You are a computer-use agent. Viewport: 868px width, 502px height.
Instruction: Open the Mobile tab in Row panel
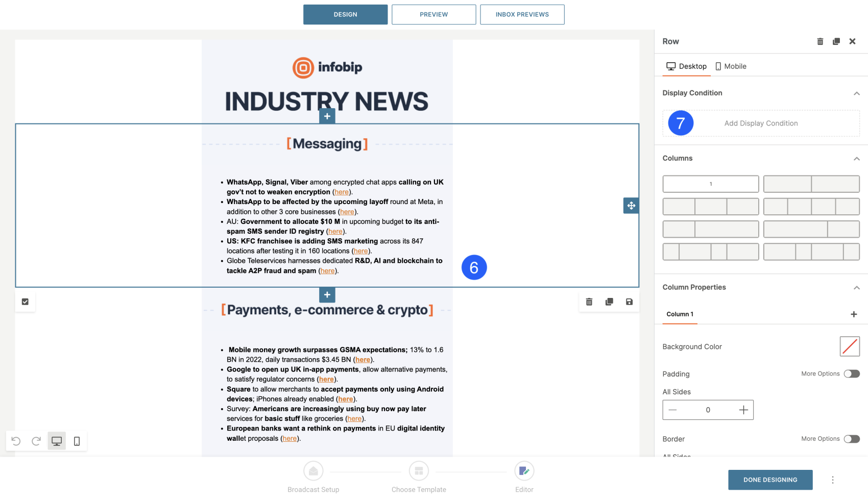731,66
